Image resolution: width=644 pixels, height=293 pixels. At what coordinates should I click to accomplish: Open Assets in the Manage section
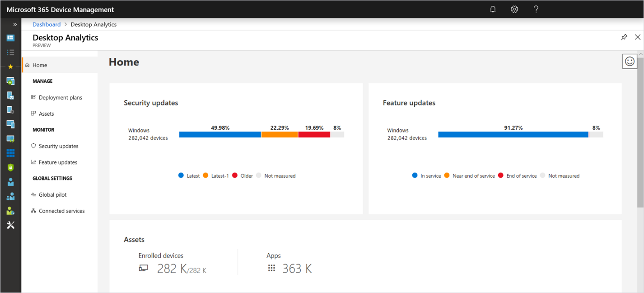(46, 114)
